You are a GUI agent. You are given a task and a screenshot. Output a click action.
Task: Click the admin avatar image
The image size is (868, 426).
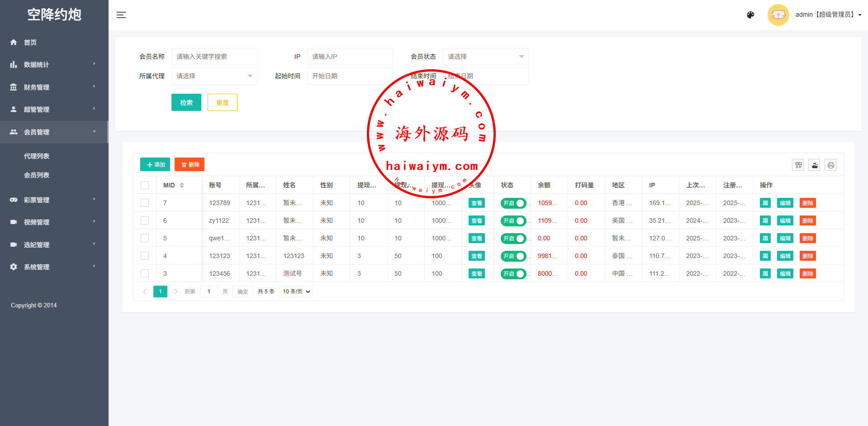pyautogui.click(x=778, y=15)
